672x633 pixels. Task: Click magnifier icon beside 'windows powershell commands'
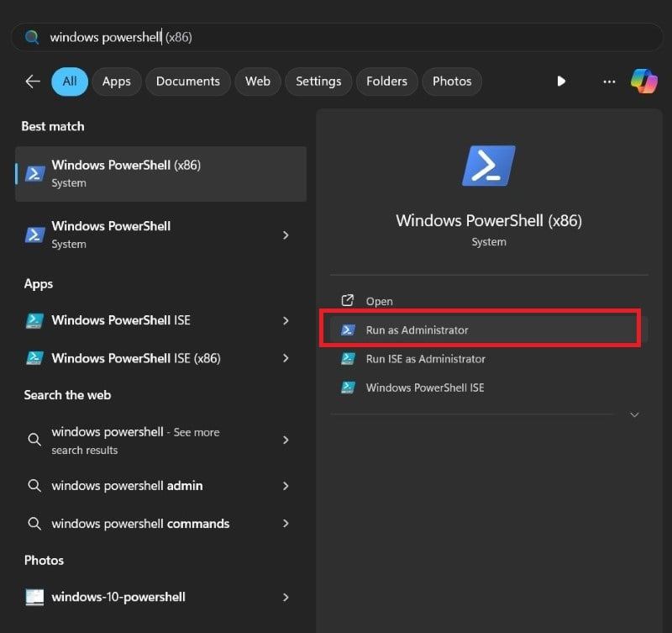(34, 524)
